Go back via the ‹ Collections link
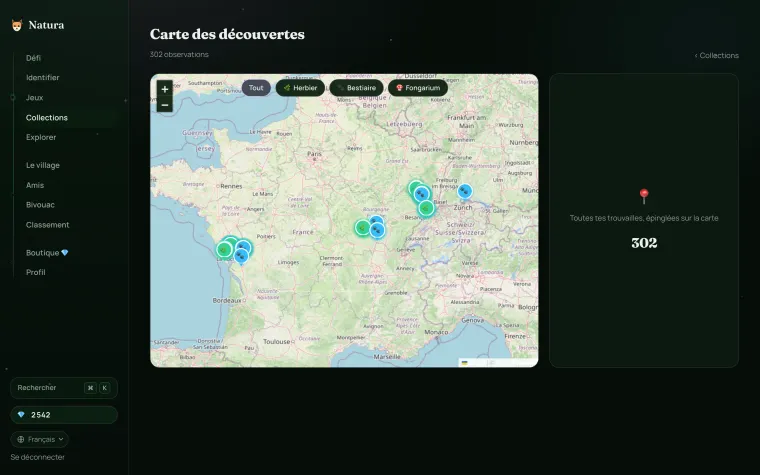The image size is (760, 475). [x=716, y=55]
